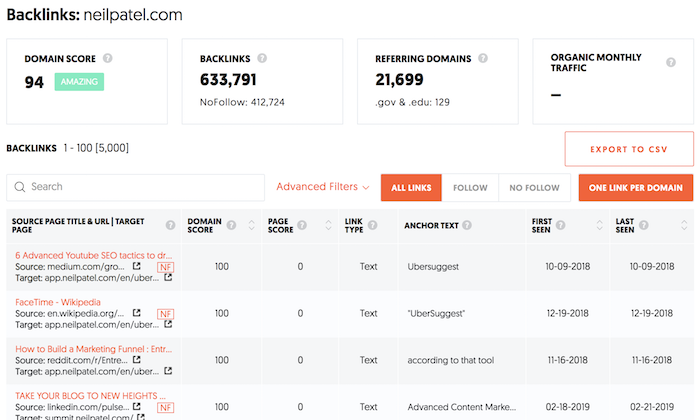The width and height of the screenshot is (700, 420).
Task: Sort table by Domain Score column
Action: point(251,225)
